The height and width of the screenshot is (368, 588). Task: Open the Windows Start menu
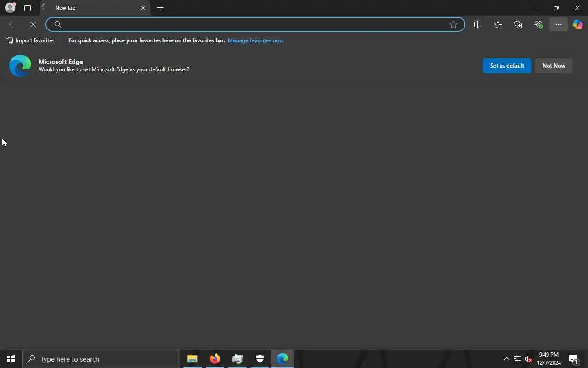pyautogui.click(x=11, y=359)
